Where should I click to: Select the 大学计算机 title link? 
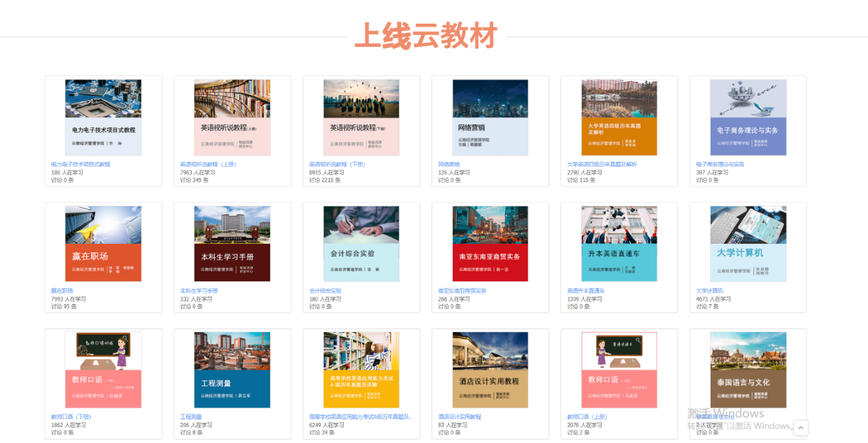(709, 291)
